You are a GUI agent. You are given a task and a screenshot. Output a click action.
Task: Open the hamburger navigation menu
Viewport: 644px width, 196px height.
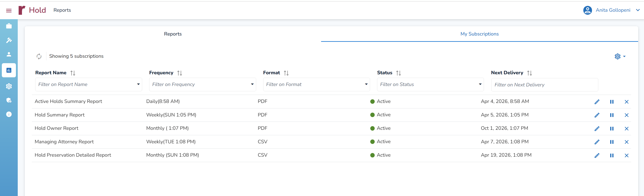click(9, 10)
